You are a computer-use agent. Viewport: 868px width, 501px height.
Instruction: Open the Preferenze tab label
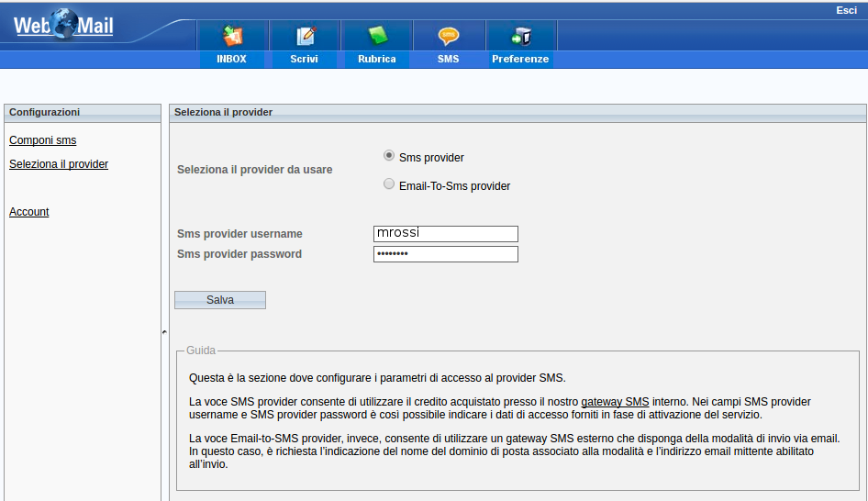pyautogui.click(x=520, y=59)
